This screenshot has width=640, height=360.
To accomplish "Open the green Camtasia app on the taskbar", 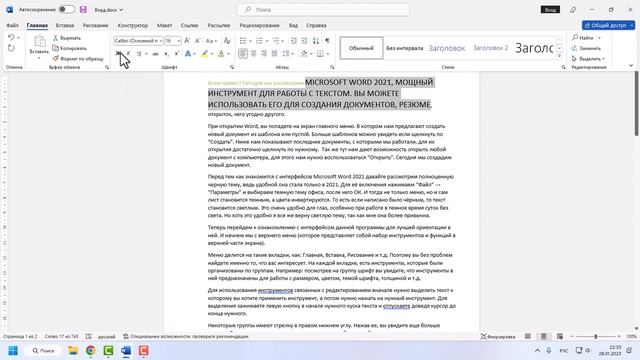I will [108, 351].
